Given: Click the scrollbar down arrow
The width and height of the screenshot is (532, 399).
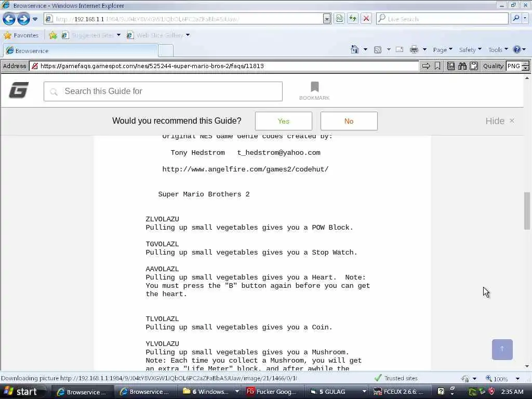Looking at the screenshot, I should pos(527,366).
